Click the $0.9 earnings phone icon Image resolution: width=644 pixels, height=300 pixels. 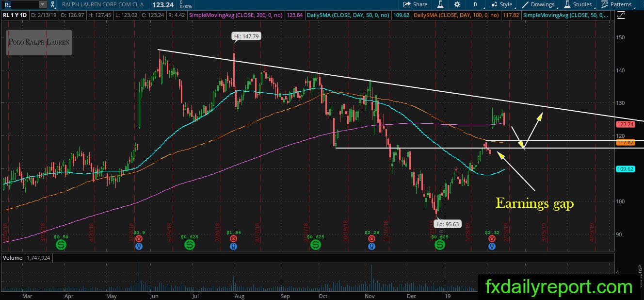[x=139, y=239]
